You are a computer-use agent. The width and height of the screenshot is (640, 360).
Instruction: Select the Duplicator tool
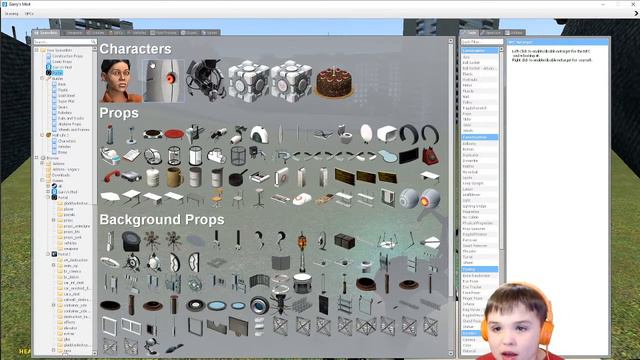coord(480,155)
